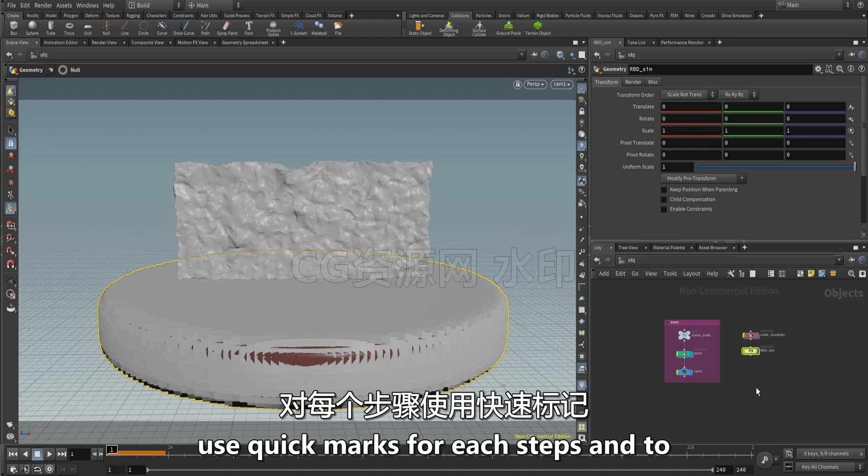Screen dimensions: 868x476
Task: Open the network Layout menu
Action: tap(691, 274)
